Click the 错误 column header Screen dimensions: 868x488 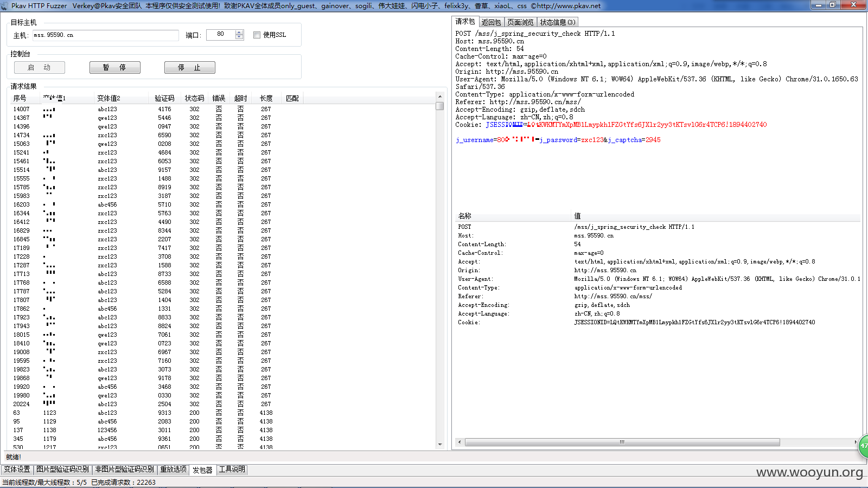click(x=219, y=98)
